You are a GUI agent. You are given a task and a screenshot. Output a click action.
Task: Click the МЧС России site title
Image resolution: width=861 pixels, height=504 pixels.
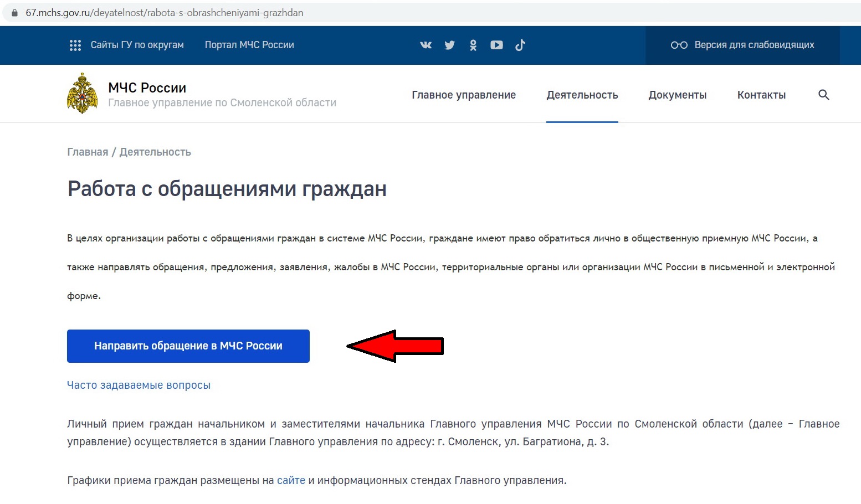coord(147,88)
